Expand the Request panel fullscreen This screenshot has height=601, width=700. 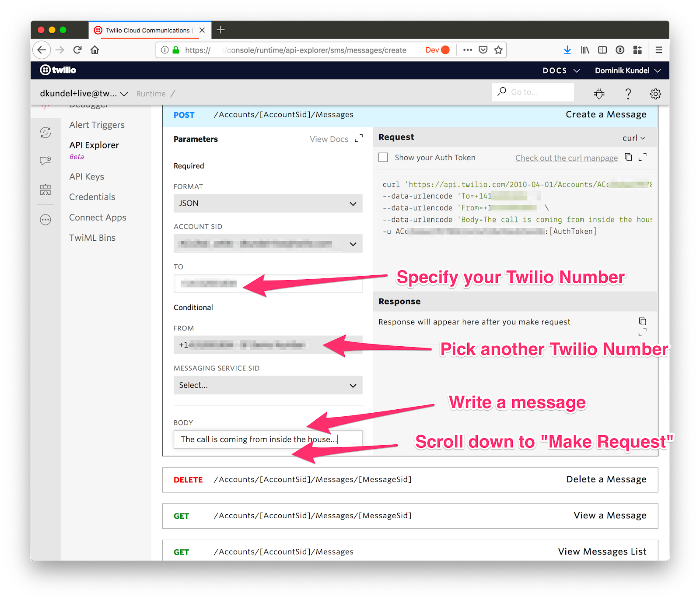(642, 157)
